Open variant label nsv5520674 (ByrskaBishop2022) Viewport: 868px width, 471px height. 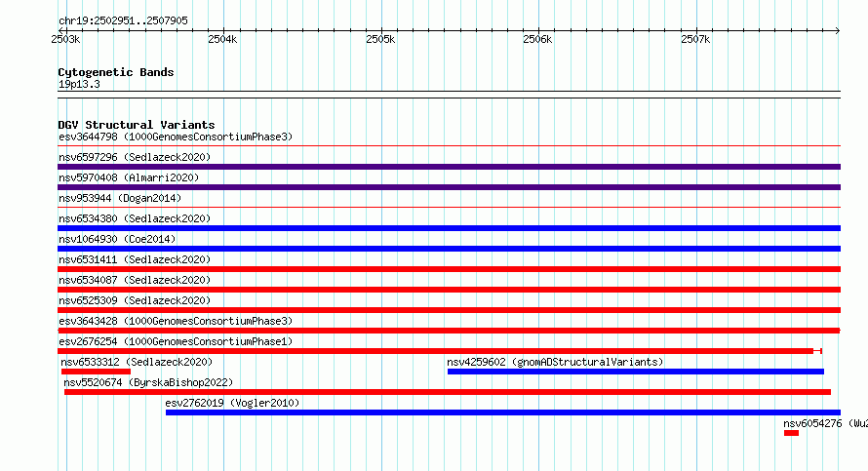pos(148,382)
